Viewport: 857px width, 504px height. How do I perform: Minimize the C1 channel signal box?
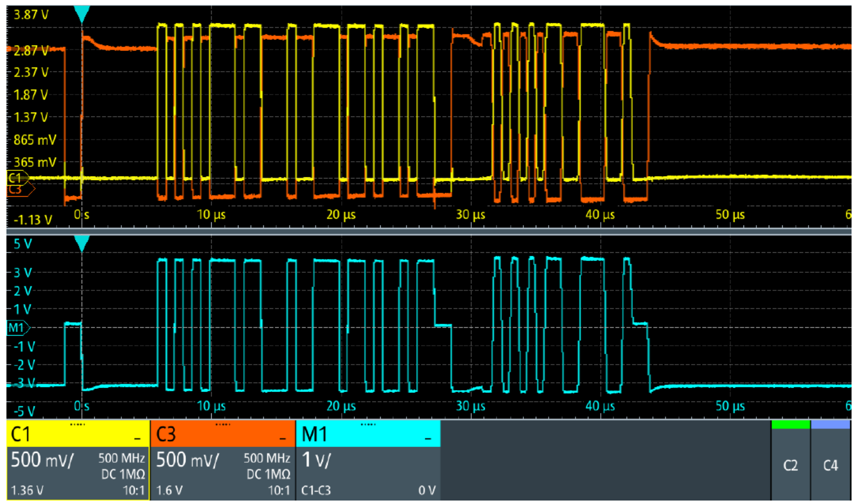[137, 438]
